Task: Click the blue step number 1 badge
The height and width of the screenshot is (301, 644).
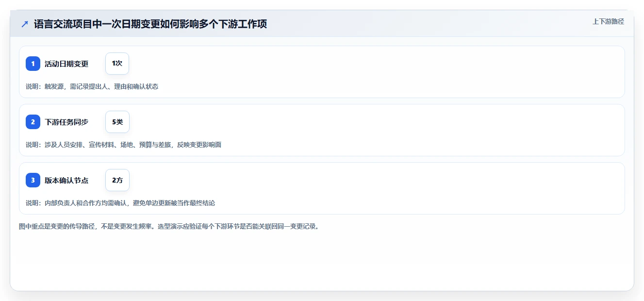Action: coord(33,64)
